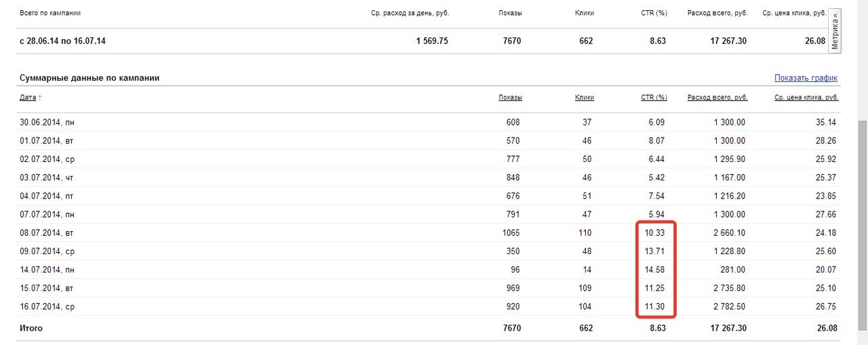Click the period с 28.06.14 по 16.07.14
Screen dimensions: 868x345
point(62,41)
